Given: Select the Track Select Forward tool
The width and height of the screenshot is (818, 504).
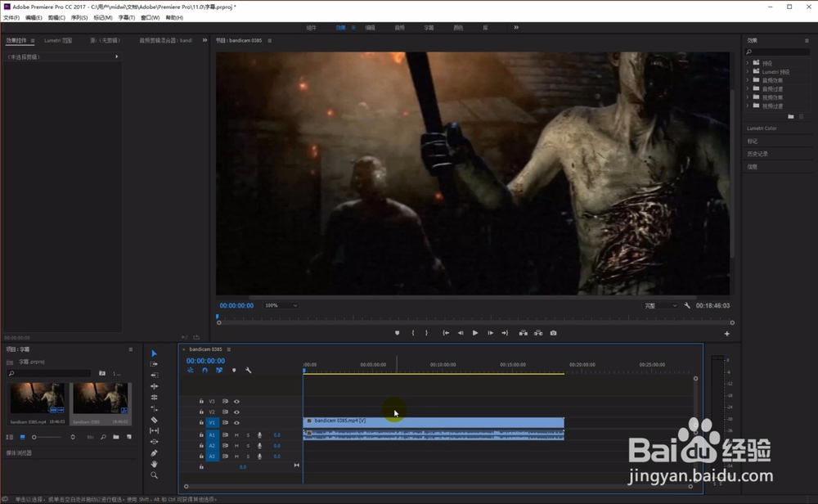Looking at the screenshot, I should (x=154, y=364).
